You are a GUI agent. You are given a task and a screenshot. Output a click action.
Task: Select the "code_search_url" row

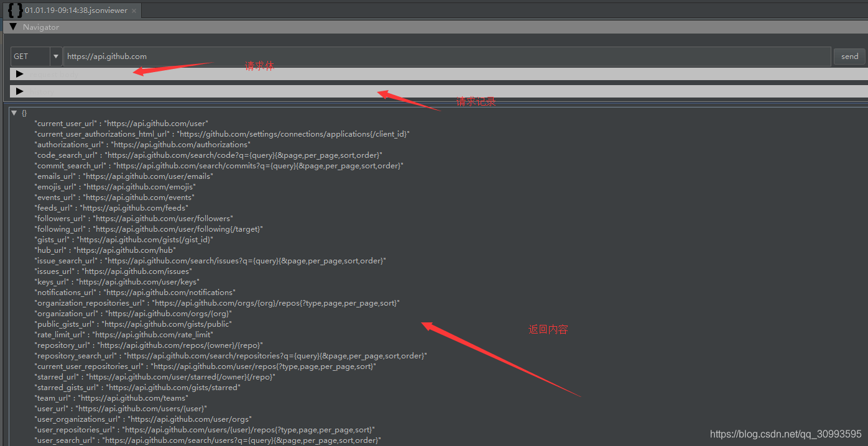coord(208,155)
